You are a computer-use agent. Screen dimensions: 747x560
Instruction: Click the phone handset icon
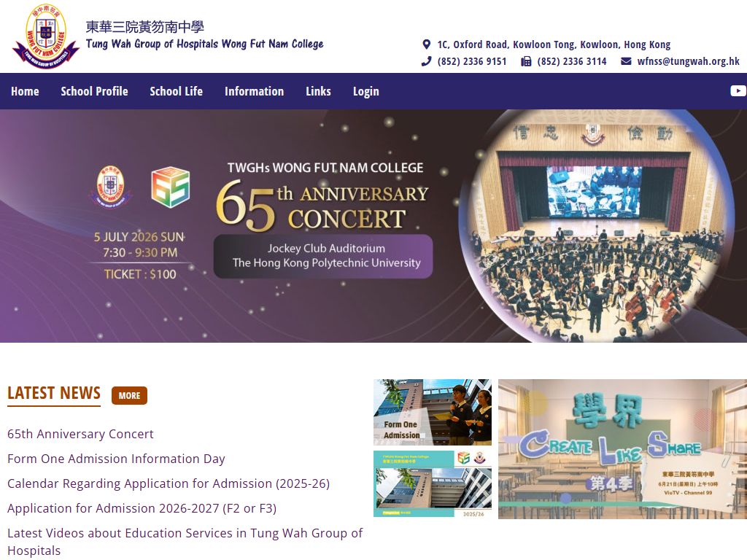426,61
